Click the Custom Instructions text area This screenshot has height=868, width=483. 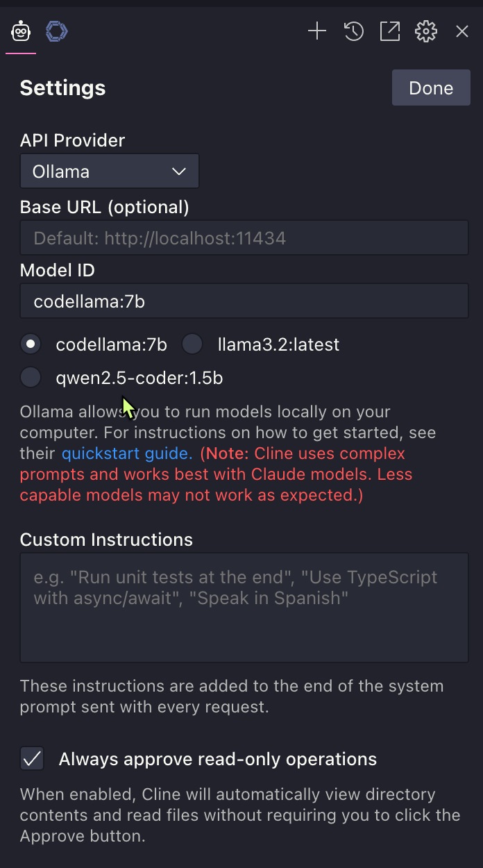(x=244, y=608)
